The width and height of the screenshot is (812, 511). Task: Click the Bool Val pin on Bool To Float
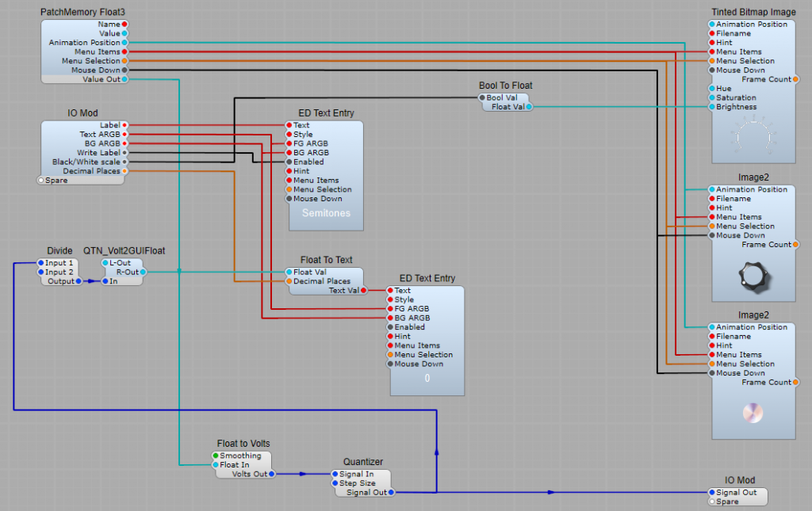[481, 97]
